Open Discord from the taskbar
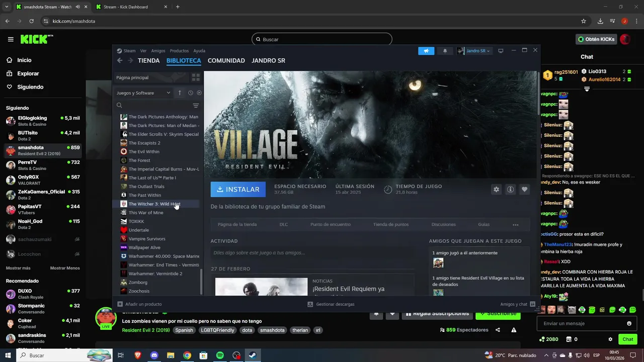 tap(154, 355)
